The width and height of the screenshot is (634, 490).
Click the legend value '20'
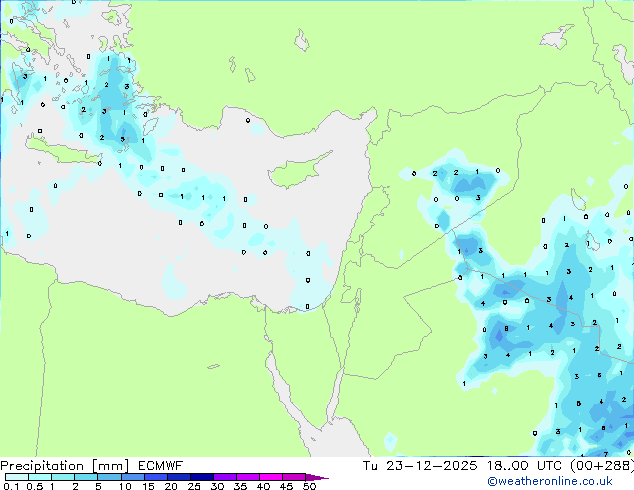click(171, 486)
